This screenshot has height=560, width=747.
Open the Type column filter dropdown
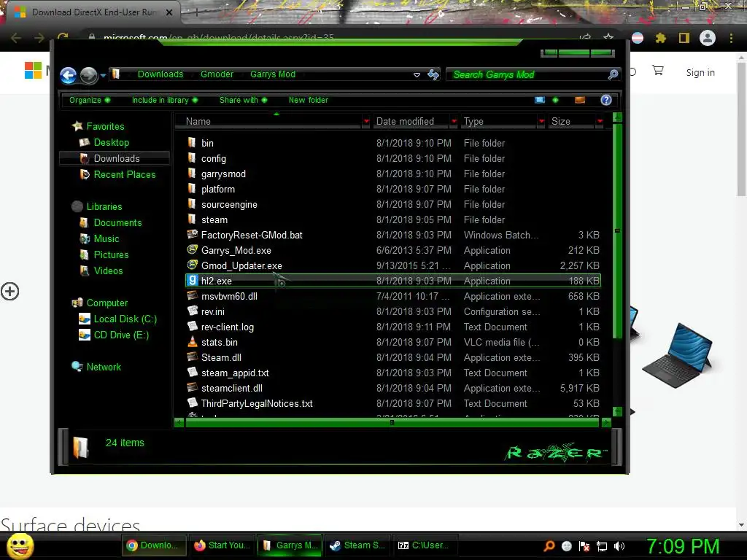(541, 122)
